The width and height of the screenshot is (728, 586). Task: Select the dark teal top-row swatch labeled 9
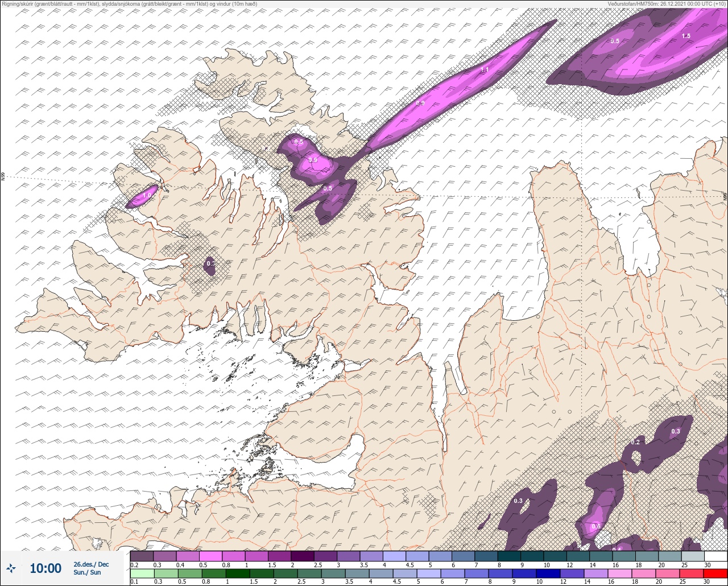[x=532, y=556]
